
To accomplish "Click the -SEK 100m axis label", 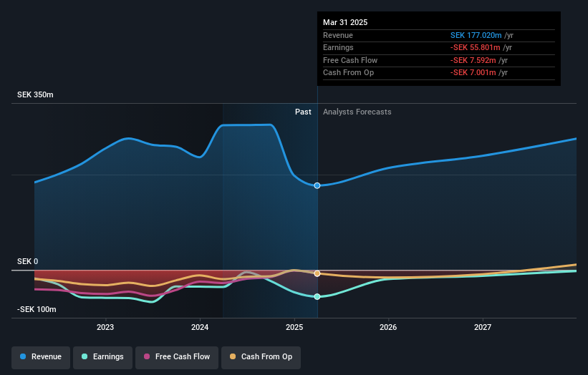I will coord(37,309).
